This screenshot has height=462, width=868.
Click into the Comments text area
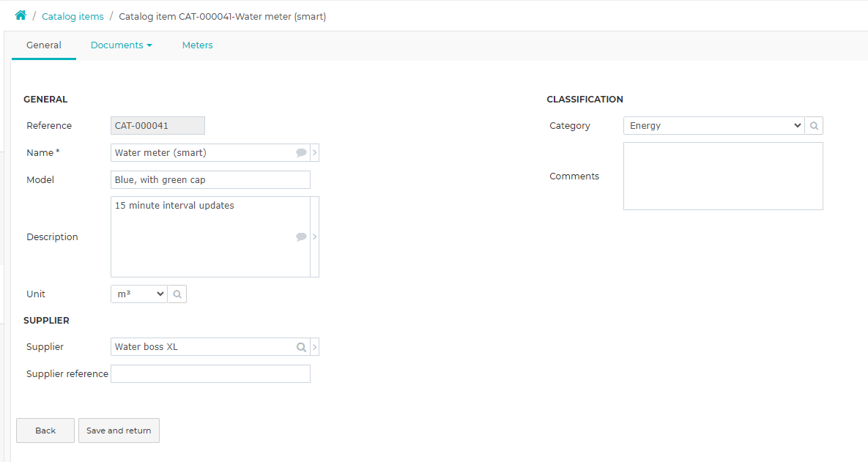723,176
